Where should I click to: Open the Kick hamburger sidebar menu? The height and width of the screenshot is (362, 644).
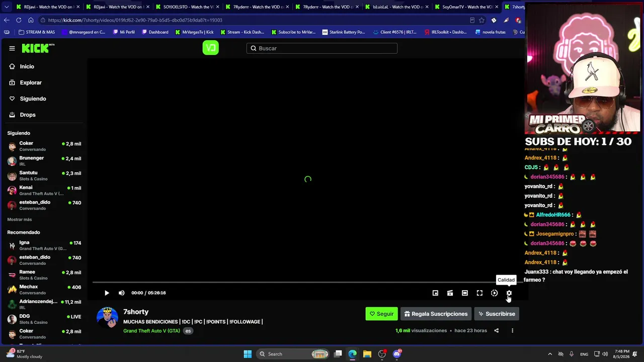[12, 48]
